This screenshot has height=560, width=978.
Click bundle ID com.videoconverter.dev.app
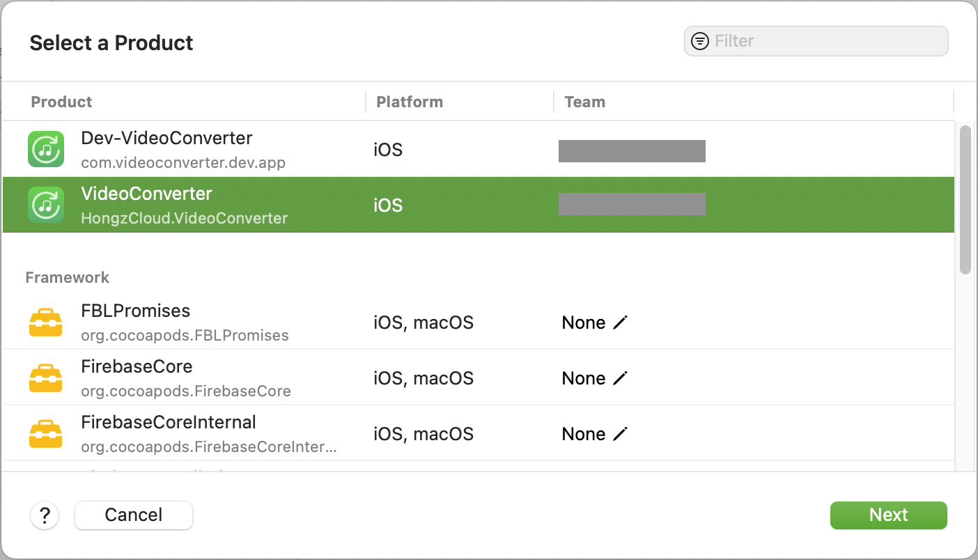[183, 162]
